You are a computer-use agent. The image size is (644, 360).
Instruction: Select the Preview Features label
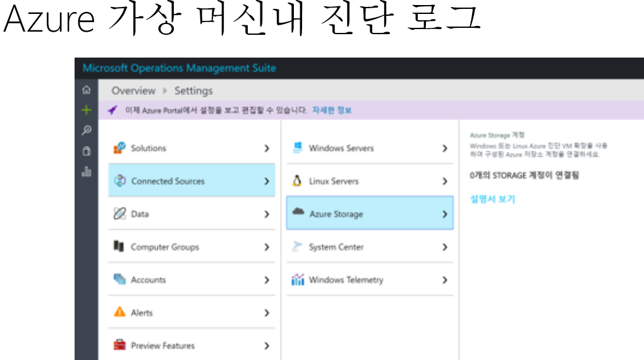pos(162,345)
